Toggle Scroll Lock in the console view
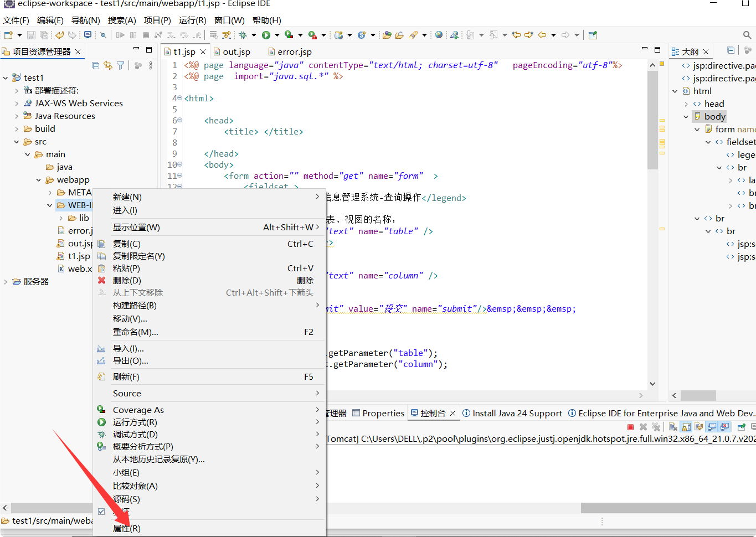This screenshot has width=756, height=537. pyautogui.click(x=687, y=426)
